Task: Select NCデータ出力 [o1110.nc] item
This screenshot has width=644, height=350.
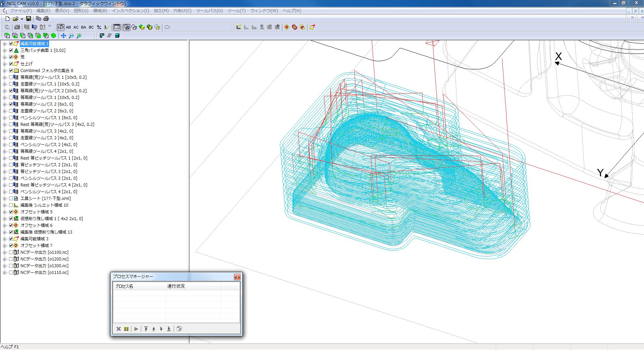Action: point(44,273)
